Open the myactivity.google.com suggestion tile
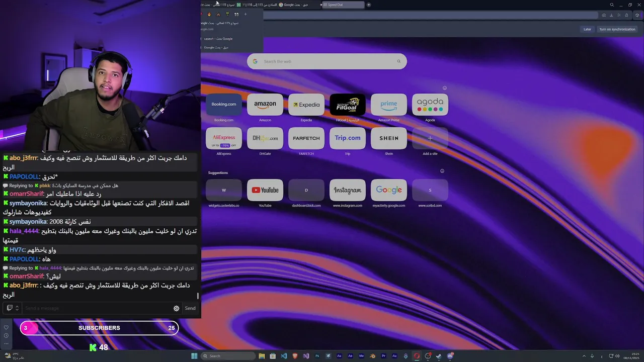The image size is (644, 362). (389, 190)
